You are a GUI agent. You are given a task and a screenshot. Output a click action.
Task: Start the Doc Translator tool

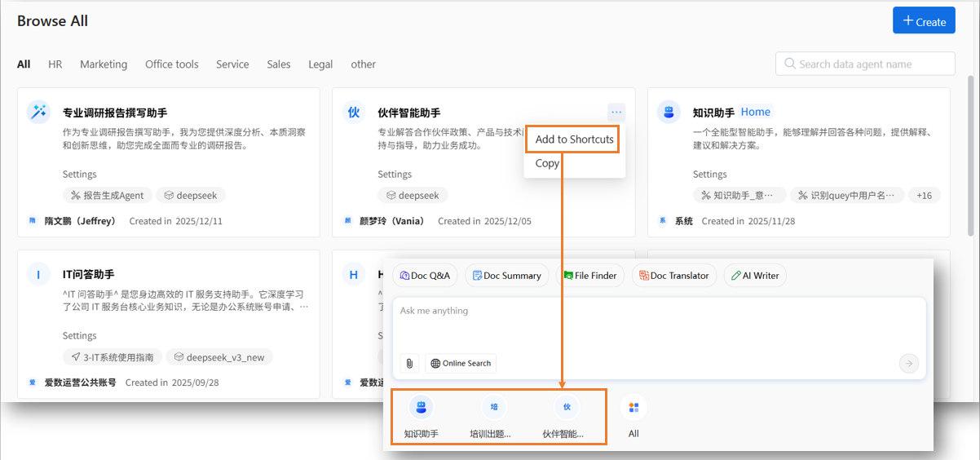674,276
